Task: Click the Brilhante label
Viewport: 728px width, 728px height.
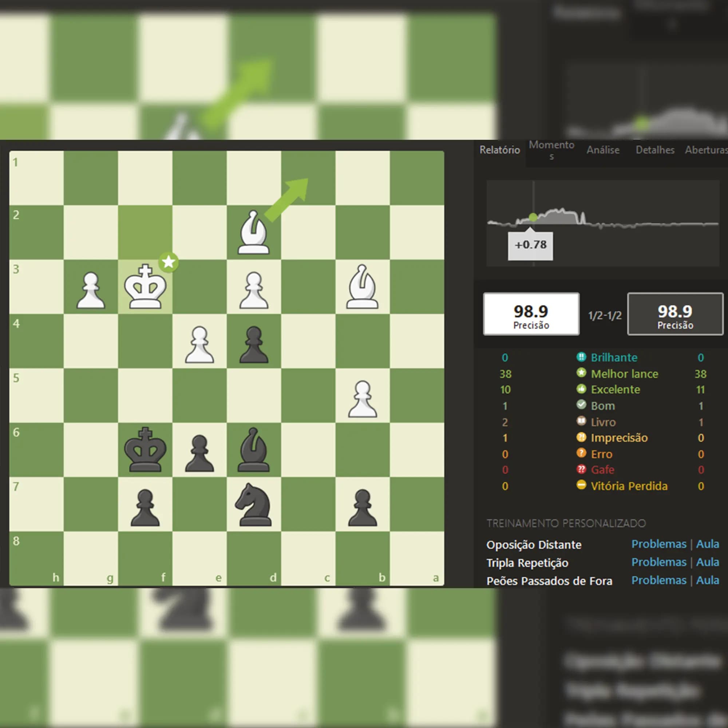Action: pyautogui.click(x=614, y=357)
